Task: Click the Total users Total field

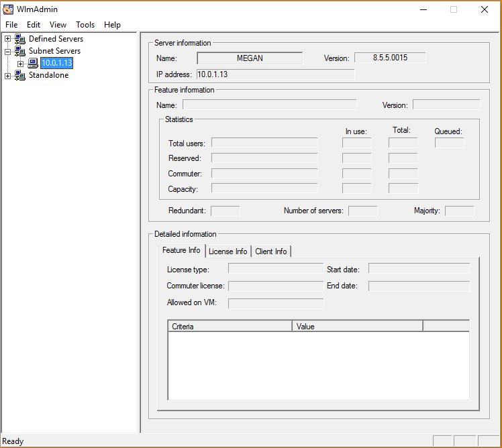Action: point(403,143)
